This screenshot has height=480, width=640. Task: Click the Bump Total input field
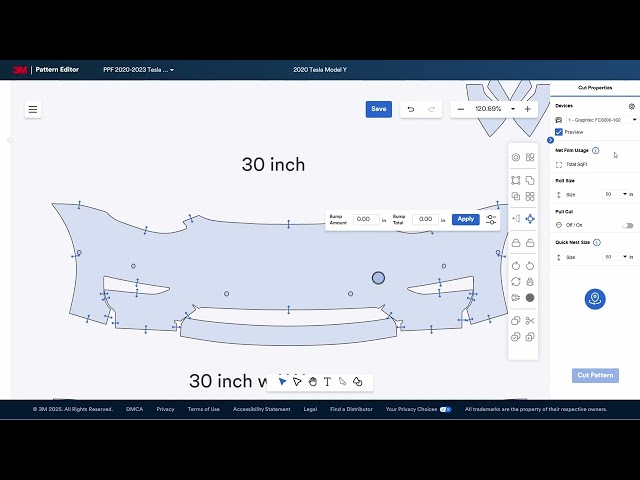pos(425,219)
